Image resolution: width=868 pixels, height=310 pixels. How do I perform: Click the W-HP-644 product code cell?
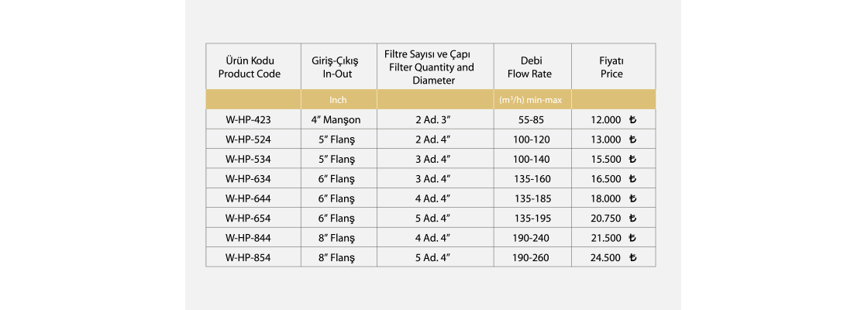tap(249, 199)
